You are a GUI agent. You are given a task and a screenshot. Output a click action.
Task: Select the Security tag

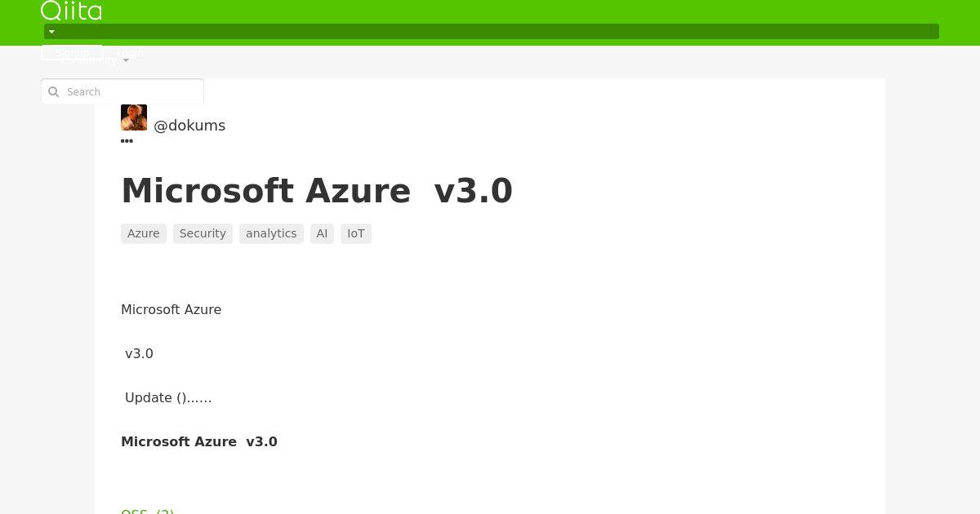pyautogui.click(x=203, y=233)
